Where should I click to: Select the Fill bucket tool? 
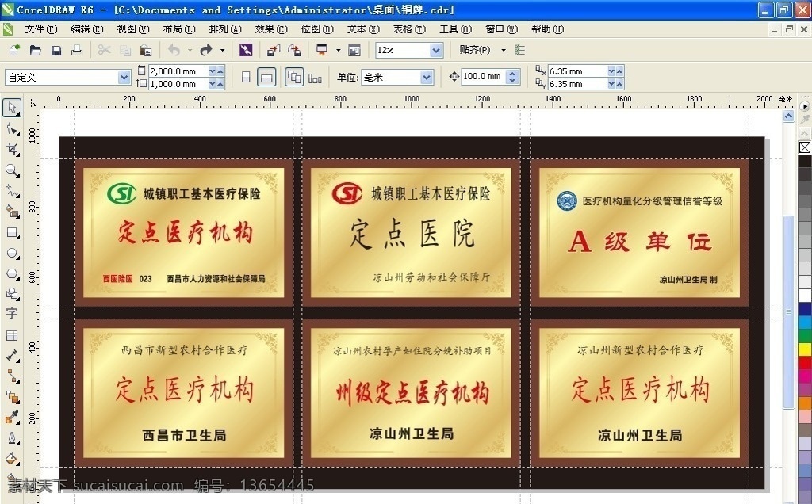click(x=12, y=459)
